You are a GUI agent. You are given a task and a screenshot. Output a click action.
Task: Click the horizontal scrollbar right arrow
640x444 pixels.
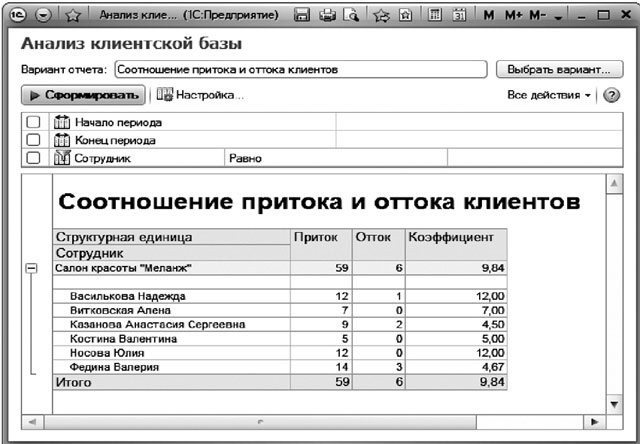[x=594, y=422]
